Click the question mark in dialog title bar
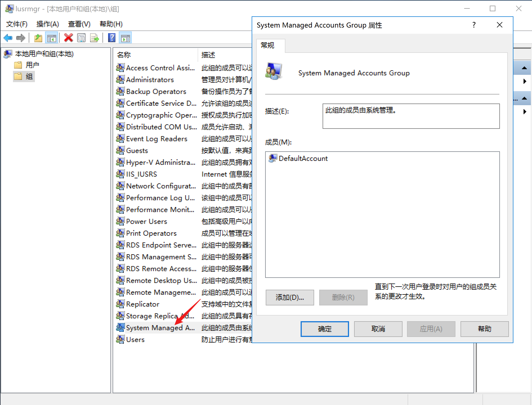The height and width of the screenshot is (405, 532). click(x=474, y=25)
